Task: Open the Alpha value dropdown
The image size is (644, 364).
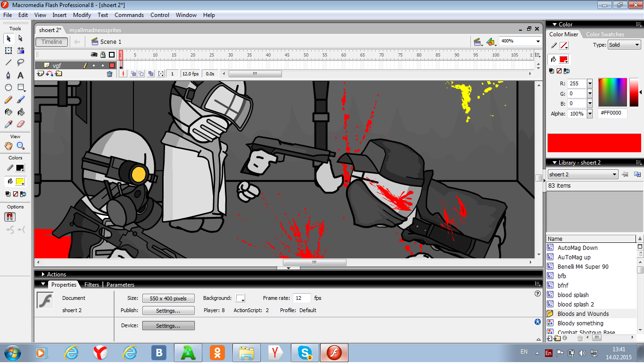Action: click(589, 114)
